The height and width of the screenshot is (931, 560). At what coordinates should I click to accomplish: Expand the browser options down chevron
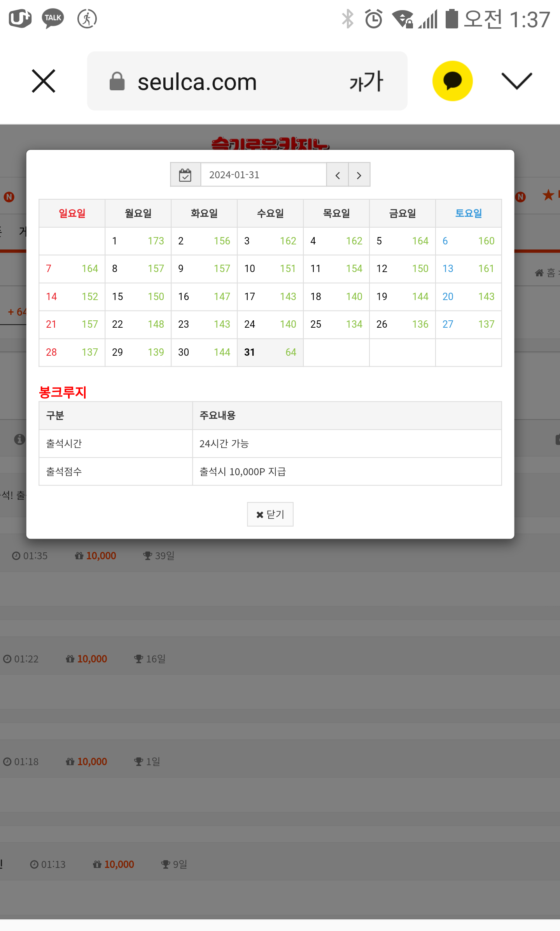pos(516,81)
